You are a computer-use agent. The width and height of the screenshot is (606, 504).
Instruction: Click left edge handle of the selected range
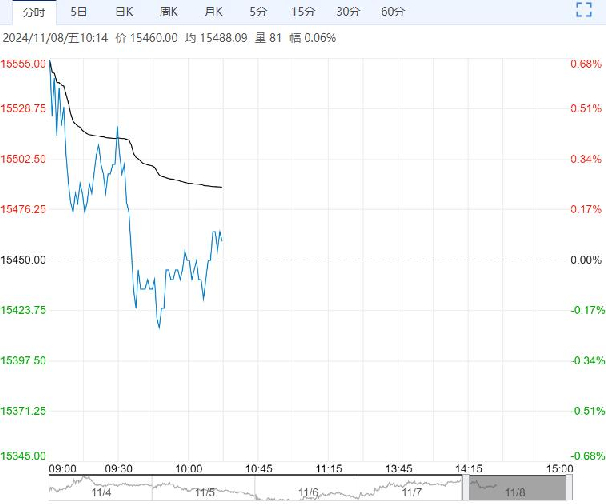coord(464,487)
